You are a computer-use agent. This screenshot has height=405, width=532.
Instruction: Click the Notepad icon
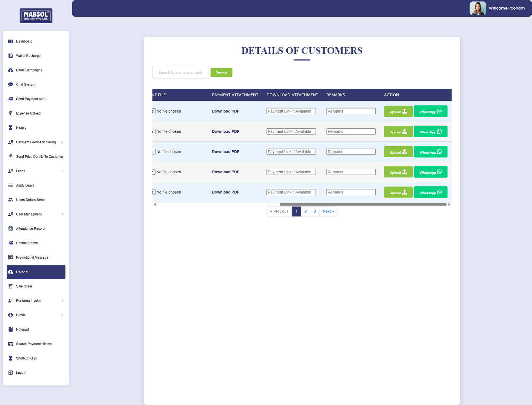click(11, 330)
